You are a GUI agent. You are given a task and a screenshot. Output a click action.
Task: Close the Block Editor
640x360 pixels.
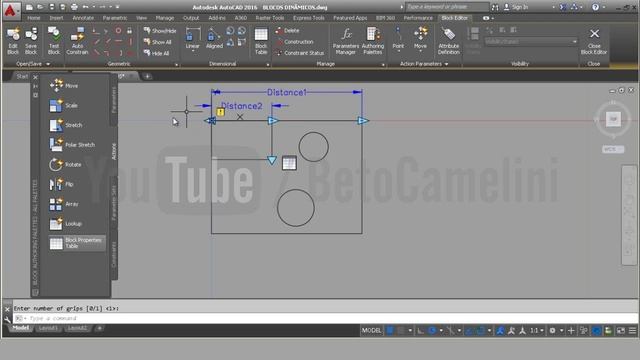594,41
